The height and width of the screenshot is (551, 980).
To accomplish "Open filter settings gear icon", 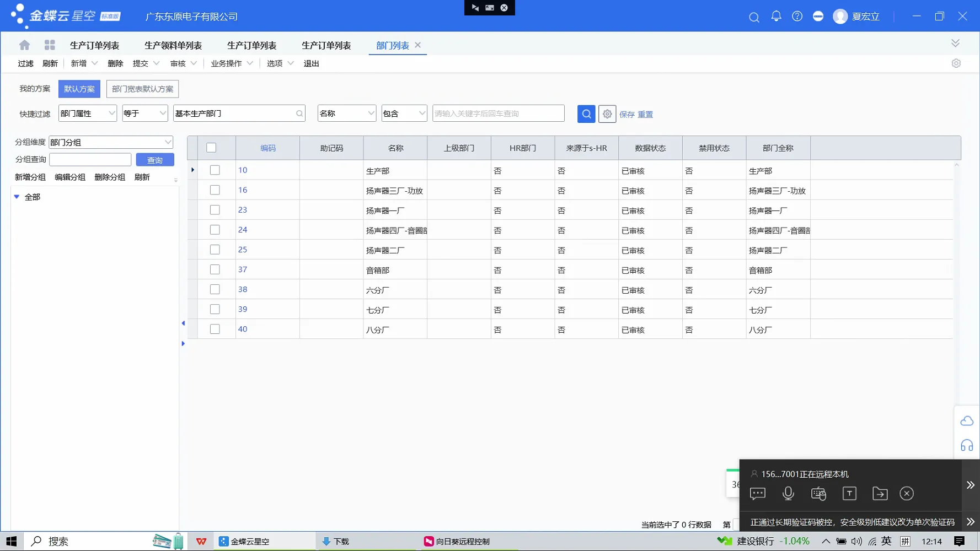I will pyautogui.click(x=607, y=114).
